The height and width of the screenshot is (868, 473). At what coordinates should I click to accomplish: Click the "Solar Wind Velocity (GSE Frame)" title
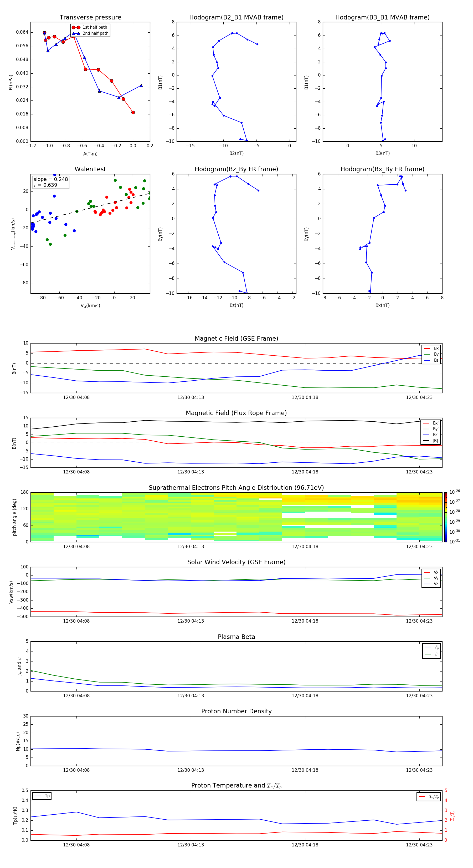236,562
